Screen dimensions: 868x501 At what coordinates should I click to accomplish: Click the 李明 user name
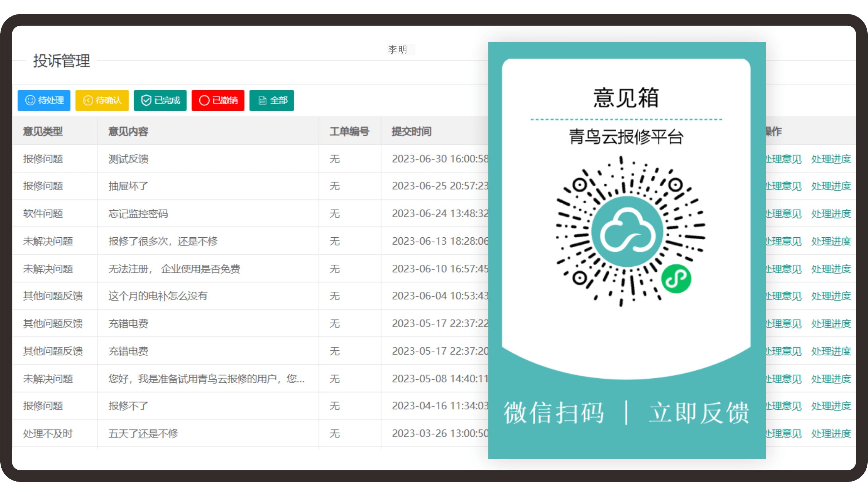coord(398,49)
